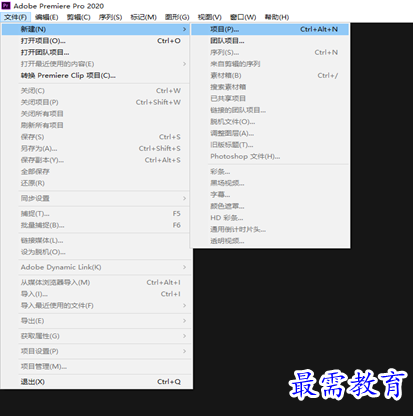Open the 窗口(W) menu

point(243,17)
